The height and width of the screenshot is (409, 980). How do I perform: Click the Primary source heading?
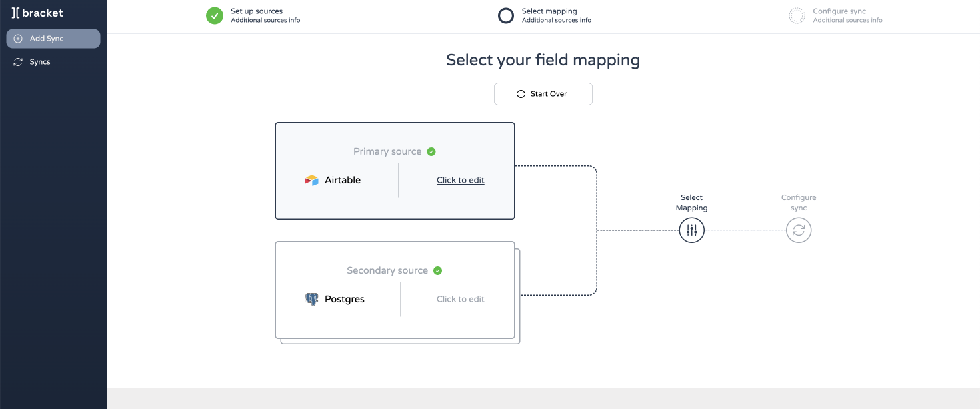(x=387, y=151)
